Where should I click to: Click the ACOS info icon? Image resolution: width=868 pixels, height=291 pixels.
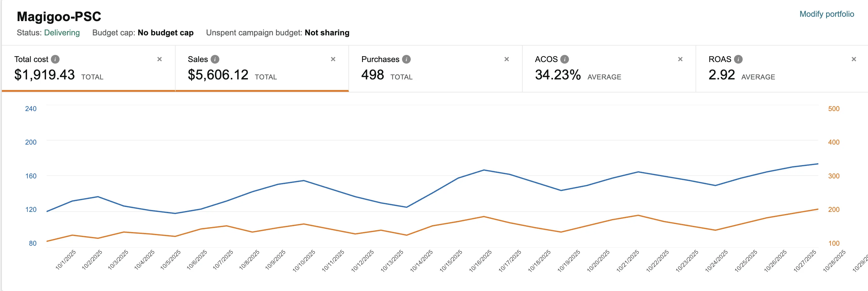pos(564,59)
